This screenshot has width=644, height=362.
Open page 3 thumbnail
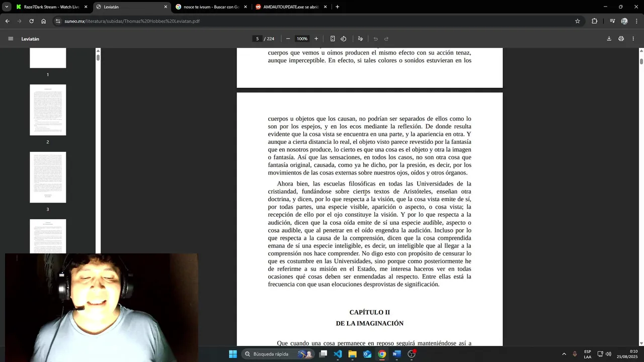tap(48, 177)
